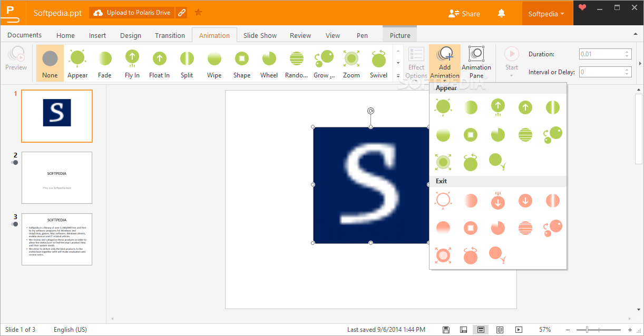644x336 pixels.
Task: Click Upload to Polaris Drive button
Action: tap(132, 13)
